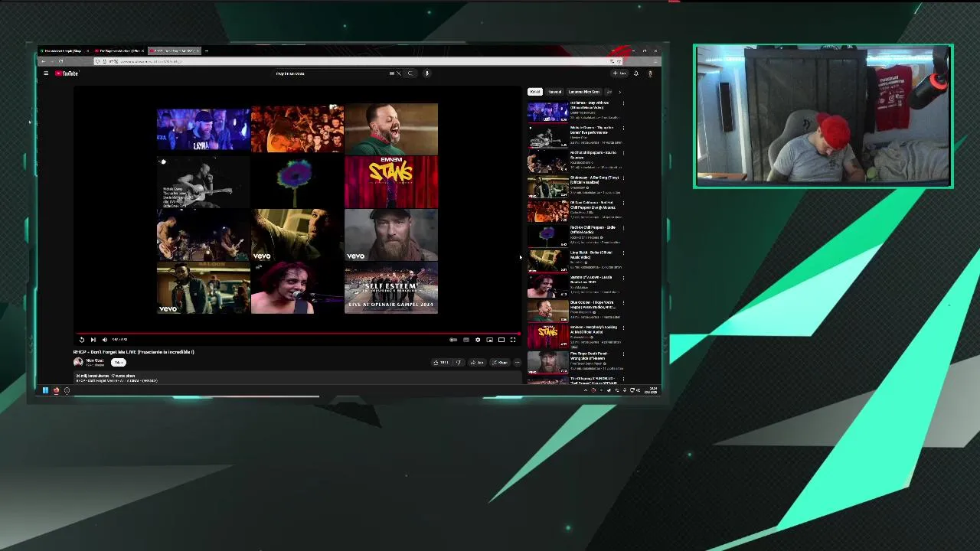This screenshot has height=551, width=980.
Task: Select the third suggestion filter chip
Action: (583, 92)
